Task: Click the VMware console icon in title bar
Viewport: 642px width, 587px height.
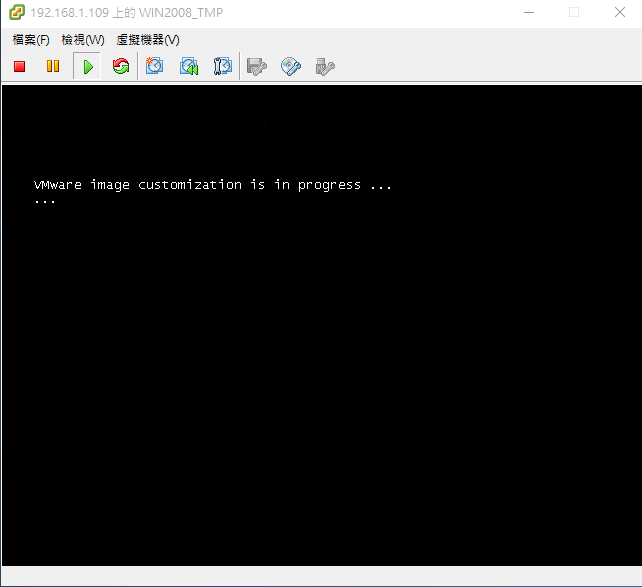Action: (x=17, y=12)
